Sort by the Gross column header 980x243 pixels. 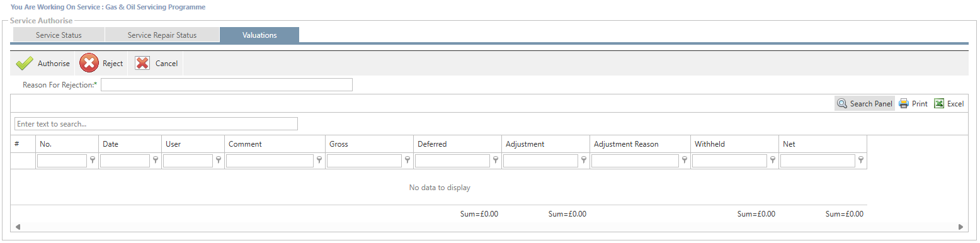(369, 144)
